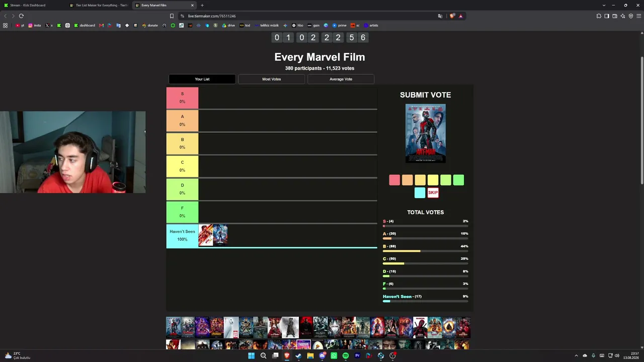Open the telifsiz müzik bookmark
The width and height of the screenshot is (644, 362).
click(x=267, y=25)
